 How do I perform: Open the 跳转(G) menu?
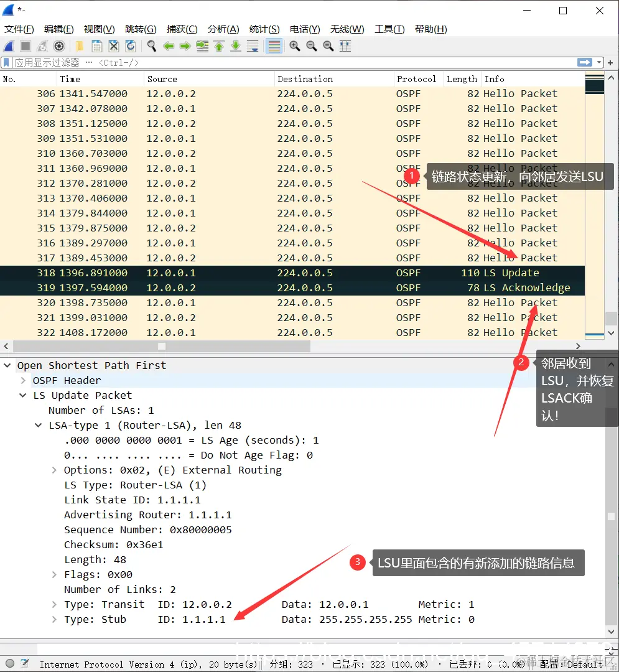(141, 29)
